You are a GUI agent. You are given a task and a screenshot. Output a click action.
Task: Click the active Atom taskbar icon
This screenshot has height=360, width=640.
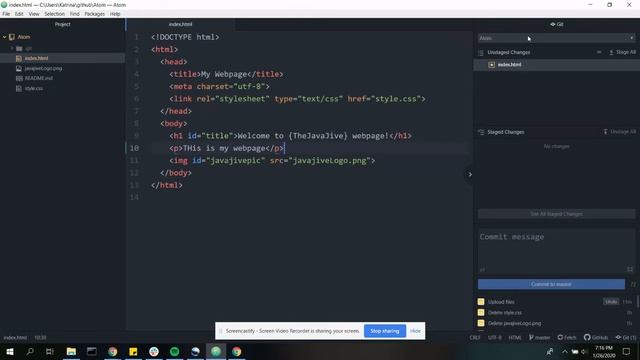(x=216, y=351)
